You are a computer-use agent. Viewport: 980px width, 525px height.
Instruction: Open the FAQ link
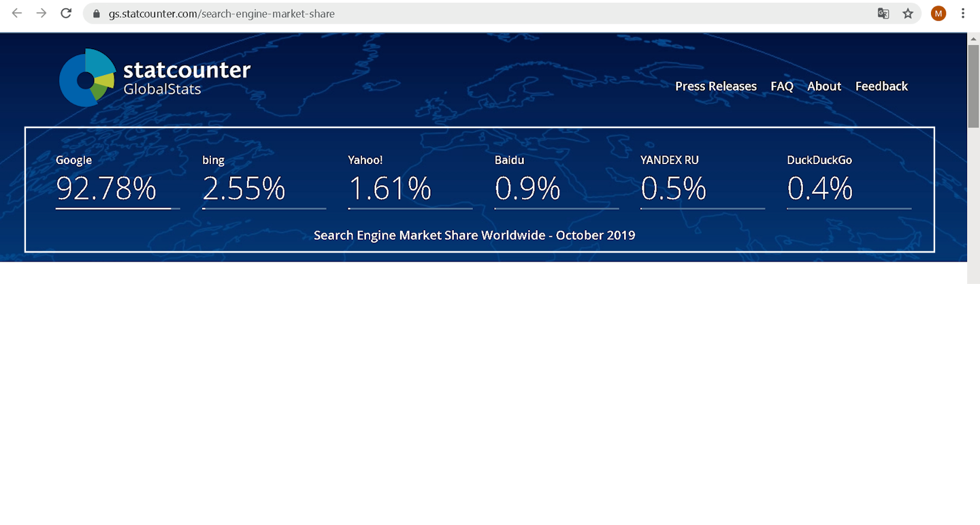[x=782, y=86]
